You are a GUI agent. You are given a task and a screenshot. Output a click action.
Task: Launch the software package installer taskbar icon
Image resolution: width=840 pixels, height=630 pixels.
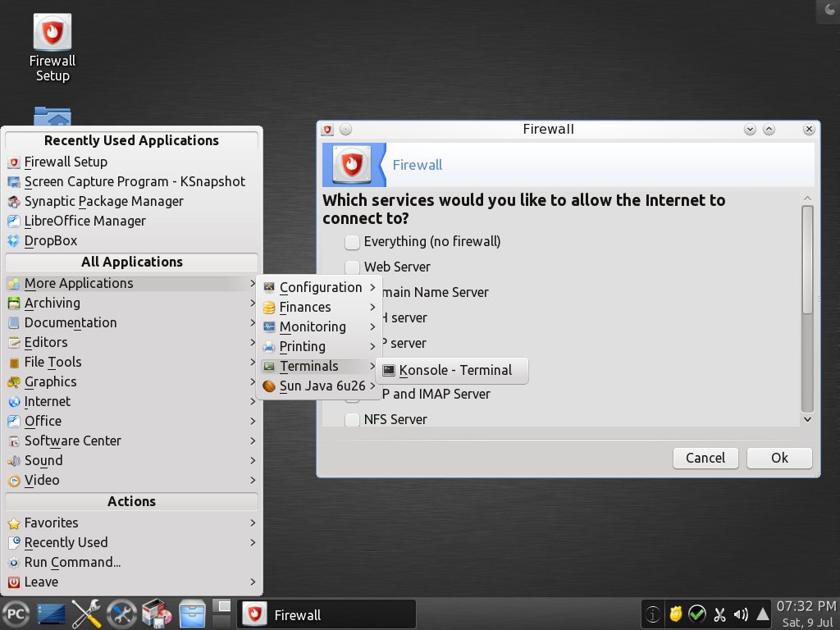pos(157,614)
